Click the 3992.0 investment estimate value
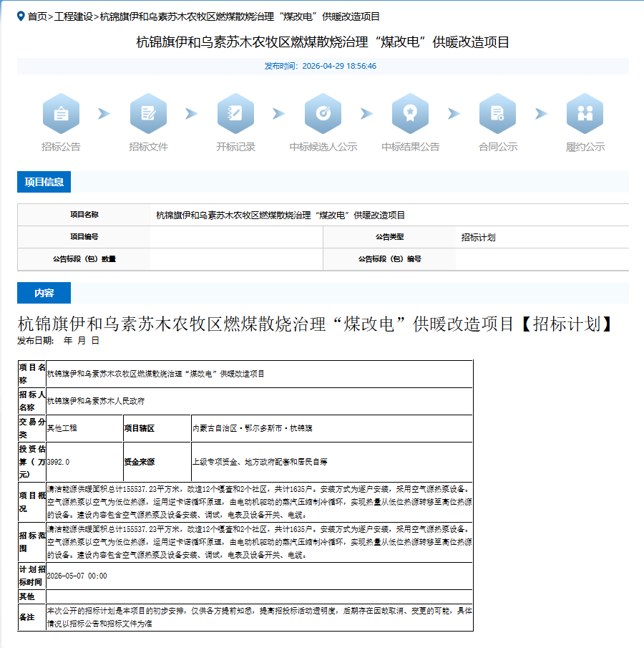Image resolution: width=644 pixels, height=648 pixels. point(58,462)
